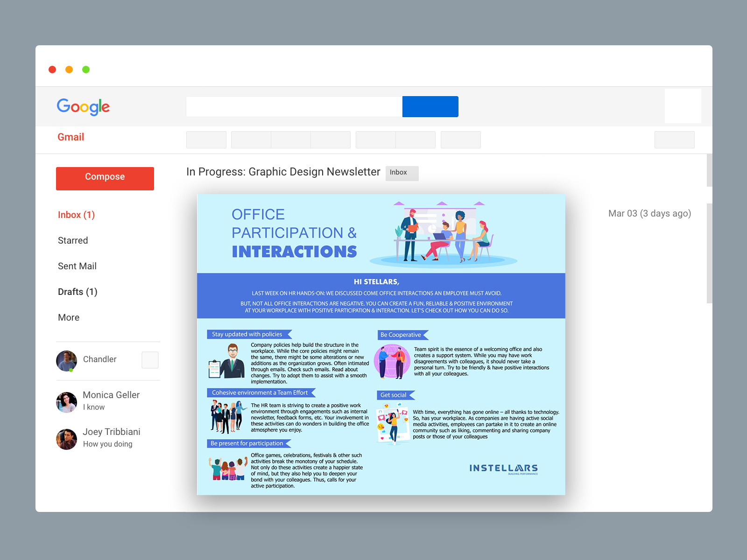Click Joey Tribbiani's avatar thumbnail
This screenshot has height=560, width=747.
point(66,439)
